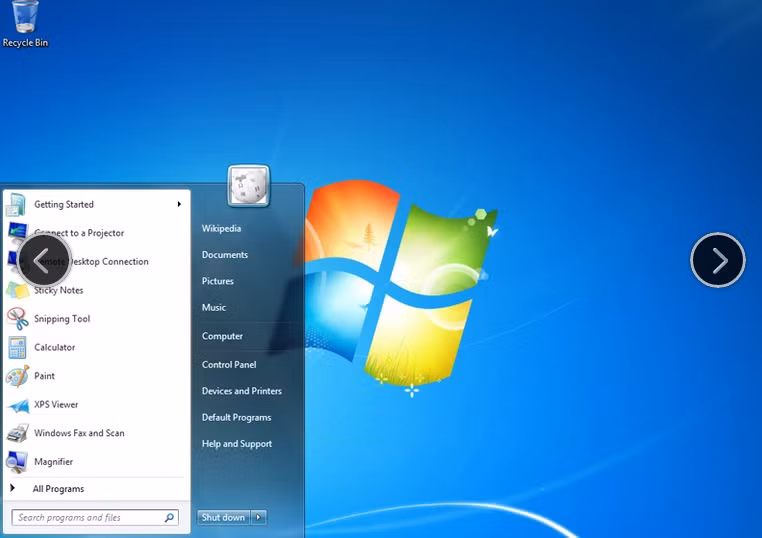Expand All Programs list

pos(58,489)
